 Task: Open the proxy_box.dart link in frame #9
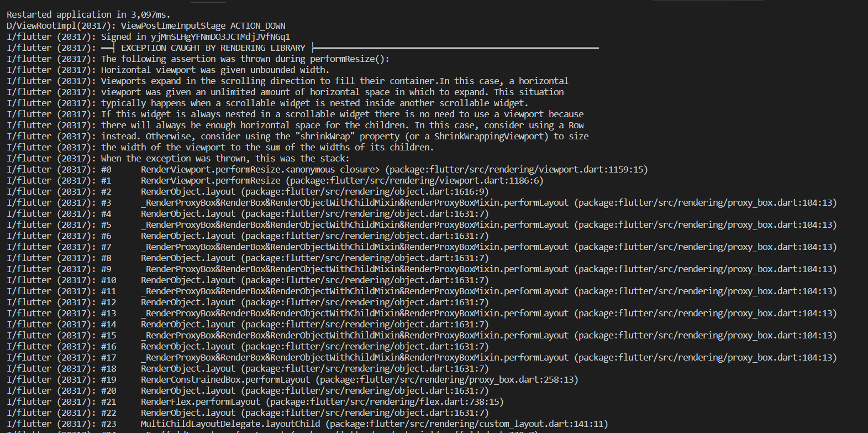point(705,269)
